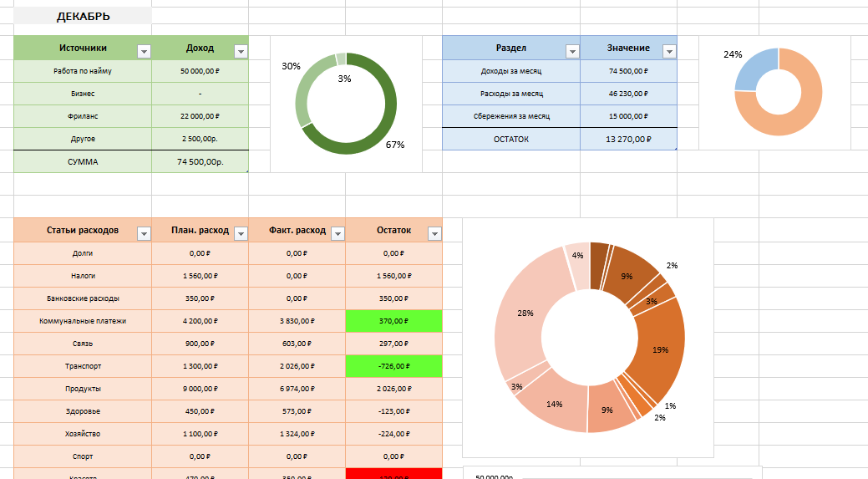Select the Доходы за месяц cell
The width and height of the screenshot is (868, 479).
[x=511, y=71]
